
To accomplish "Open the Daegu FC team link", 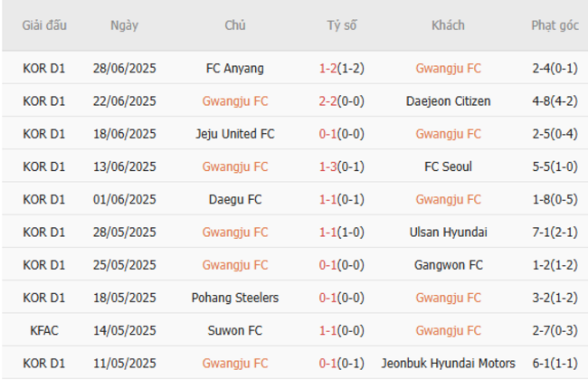I will pyautogui.click(x=235, y=199).
